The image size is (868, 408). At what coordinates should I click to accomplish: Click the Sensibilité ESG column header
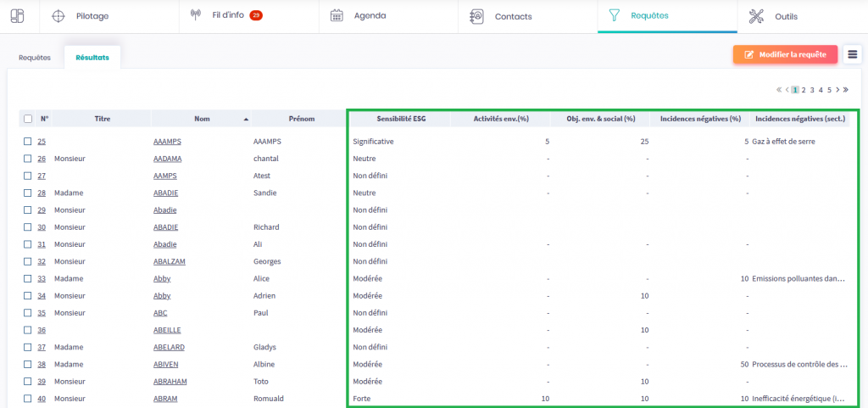pos(401,119)
